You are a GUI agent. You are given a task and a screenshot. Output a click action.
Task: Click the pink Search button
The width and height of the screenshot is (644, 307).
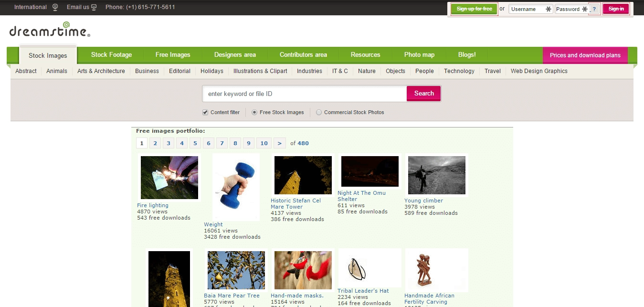(x=424, y=94)
